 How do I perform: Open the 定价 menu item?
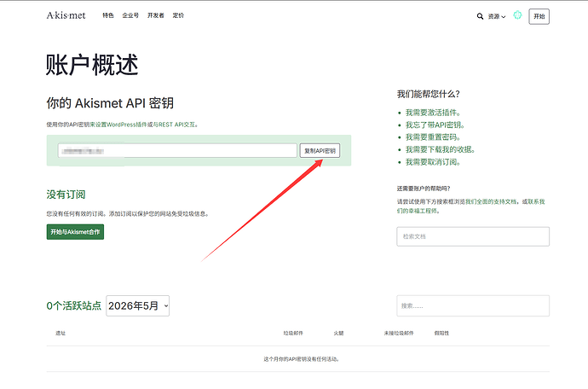tap(178, 15)
